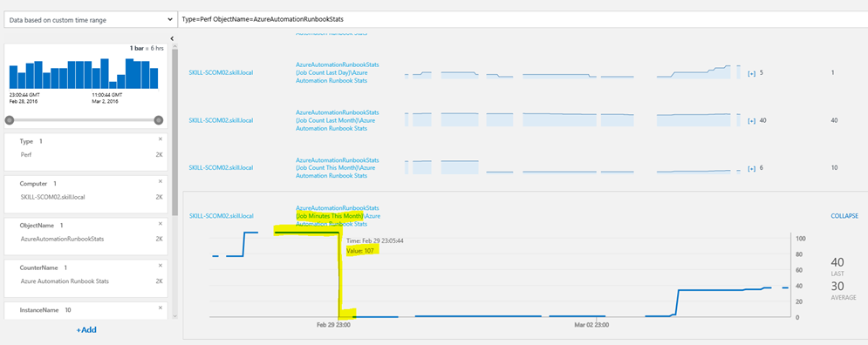The width and height of the screenshot is (868, 345).
Task: Expand the Job Count Last Month chart
Action: 752,120
